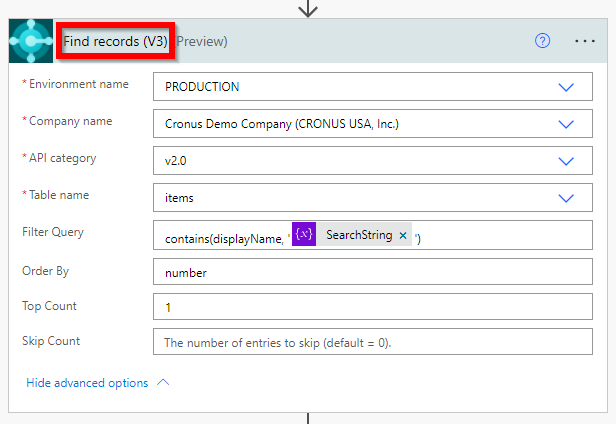The width and height of the screenshot is (616, 424).
Task: Click the purple variable expression icon
Action: (304, 234)
